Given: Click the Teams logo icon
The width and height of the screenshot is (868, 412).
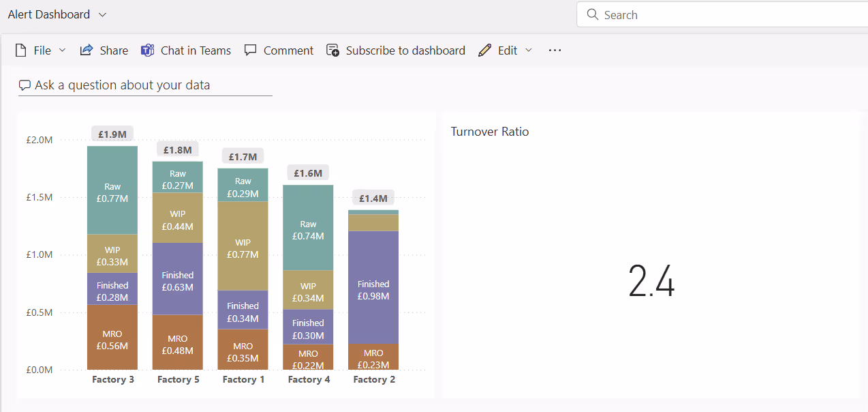Looking at the screenshot, I should point(148,50).
